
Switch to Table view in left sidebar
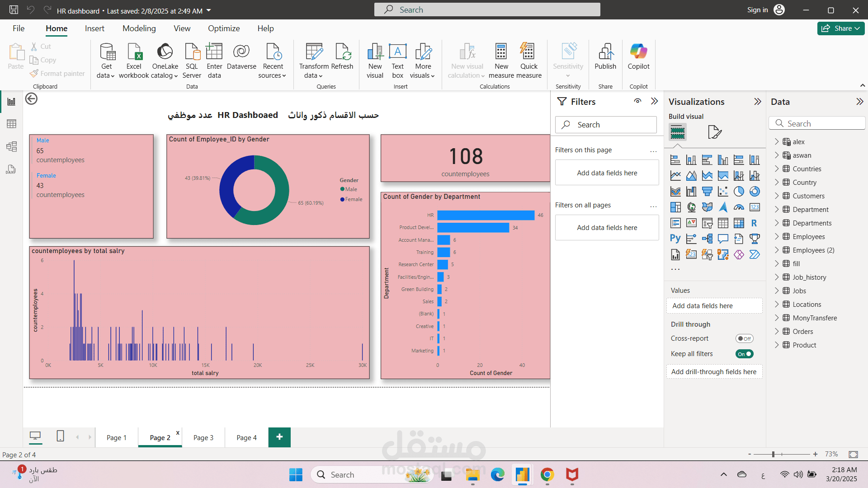[11, 124]
